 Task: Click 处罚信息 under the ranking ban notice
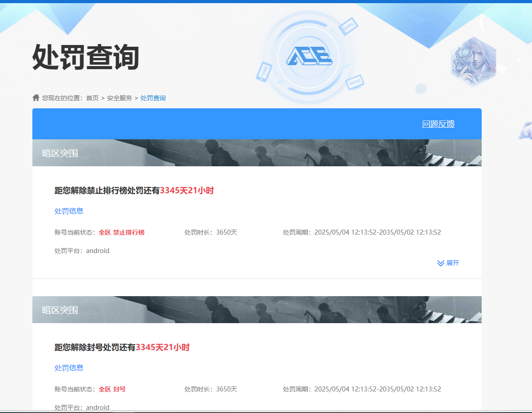click(69, 211)
